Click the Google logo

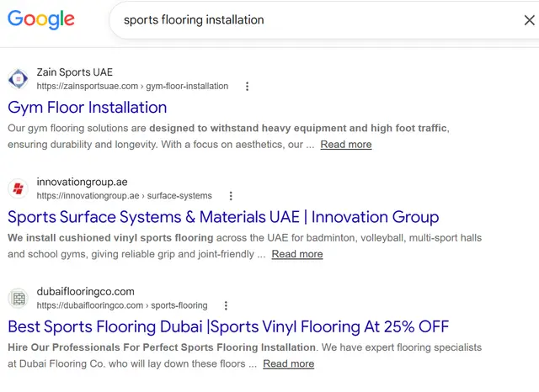coord(41,19)
